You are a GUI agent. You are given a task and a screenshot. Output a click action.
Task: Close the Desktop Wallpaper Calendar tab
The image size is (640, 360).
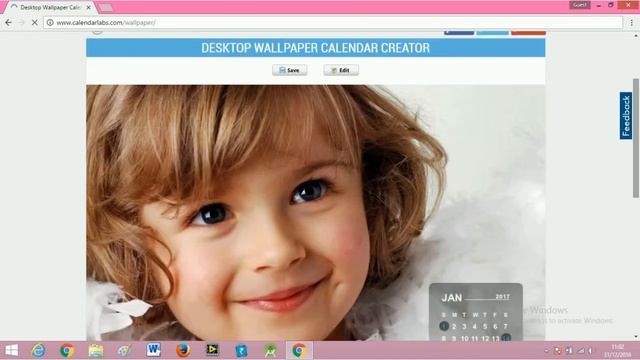click(x=89, y=7)
